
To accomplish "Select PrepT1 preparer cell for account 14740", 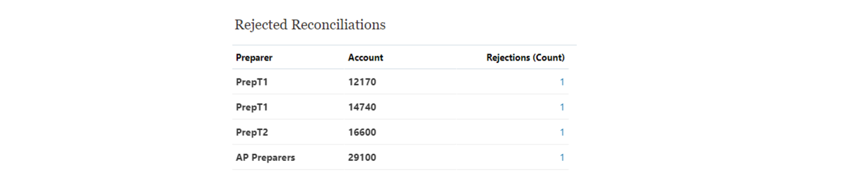I will pos(252,107).
